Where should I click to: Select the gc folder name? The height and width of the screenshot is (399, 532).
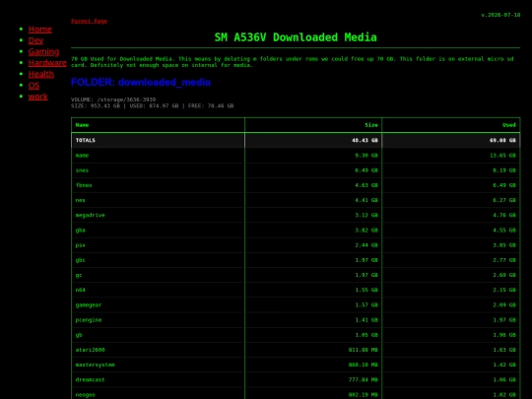[x=79, y=275]
